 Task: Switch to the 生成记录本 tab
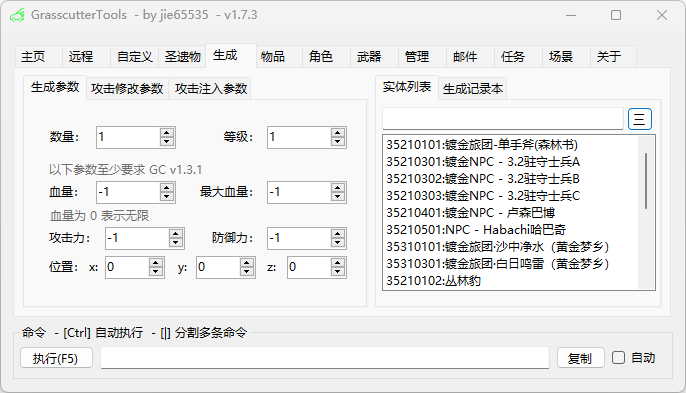(x=472, y=89)
